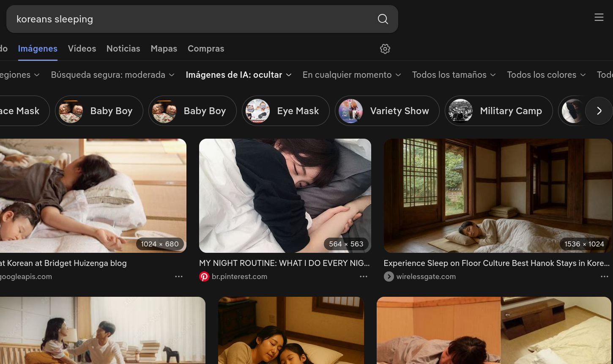Image resolution: width=613 pixels, height=364 pixels.
Task: Show next related search chips arrow
Action: pos(599,111)
